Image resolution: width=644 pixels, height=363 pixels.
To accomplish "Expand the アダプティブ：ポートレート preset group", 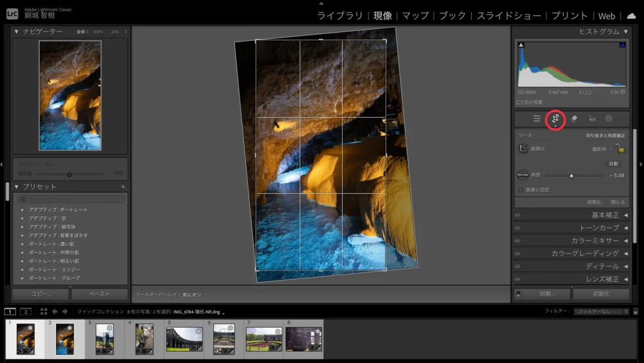I will pos(23,209).
